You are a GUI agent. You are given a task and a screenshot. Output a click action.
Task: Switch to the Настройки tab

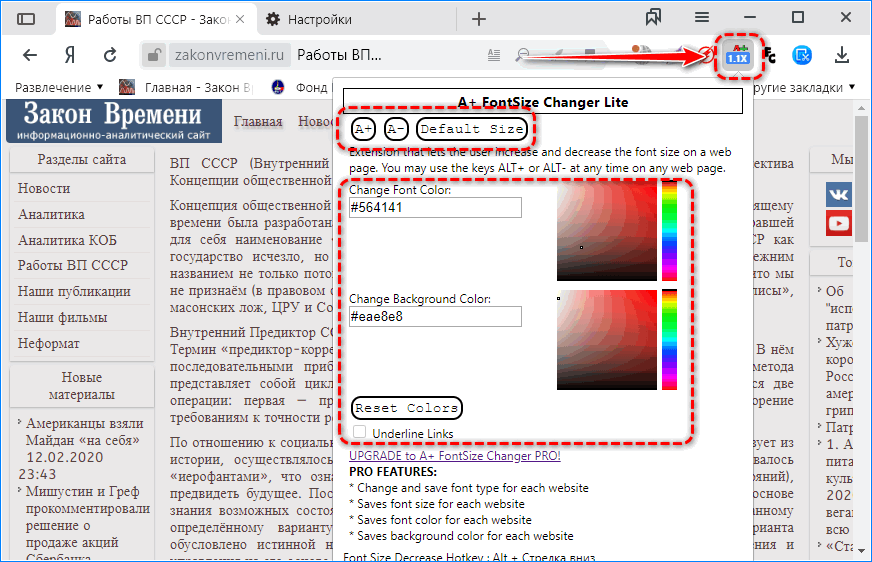(x=320, y=19)
